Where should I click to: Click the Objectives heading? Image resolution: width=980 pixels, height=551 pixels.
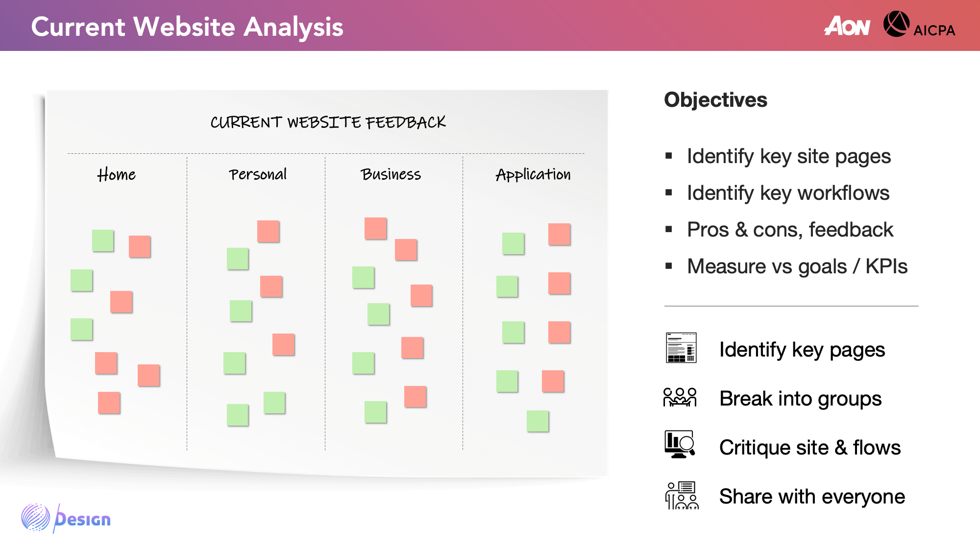click(715, 100)
